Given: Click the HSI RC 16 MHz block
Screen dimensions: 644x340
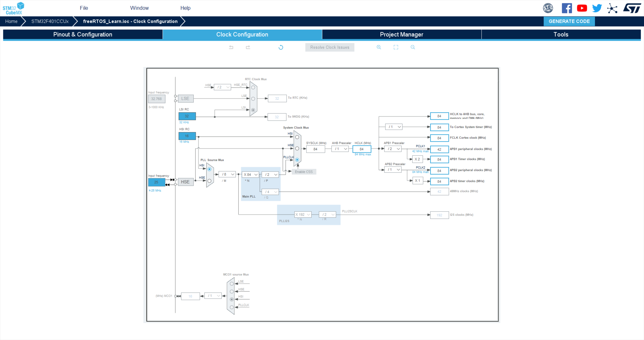Looking at the screenshot, I should coord(187,136).
